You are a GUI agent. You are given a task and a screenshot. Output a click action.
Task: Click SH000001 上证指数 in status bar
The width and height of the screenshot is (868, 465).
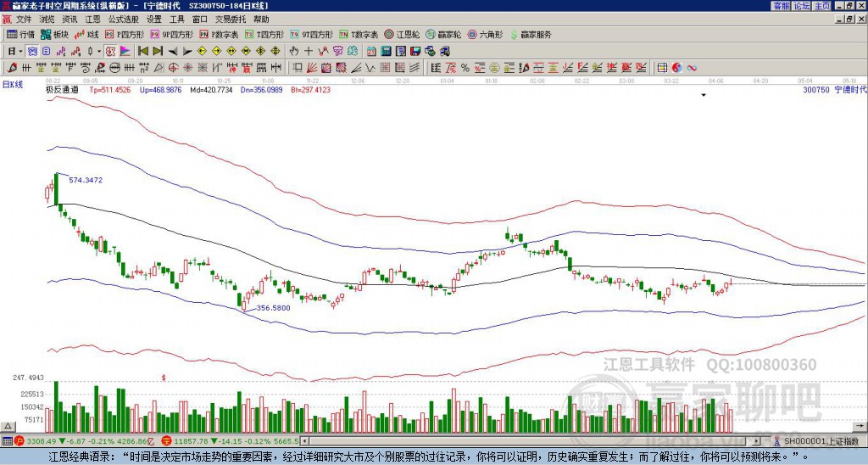(821, 441)
